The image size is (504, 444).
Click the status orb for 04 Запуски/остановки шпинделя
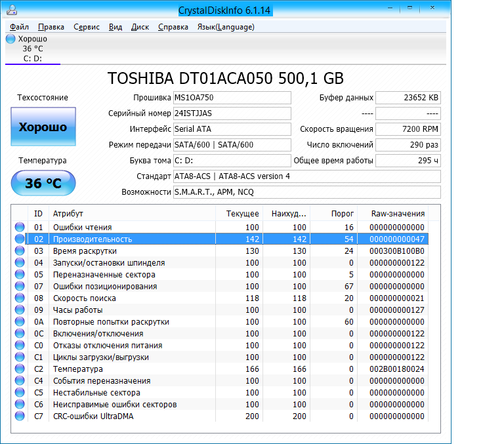[20, 262]
